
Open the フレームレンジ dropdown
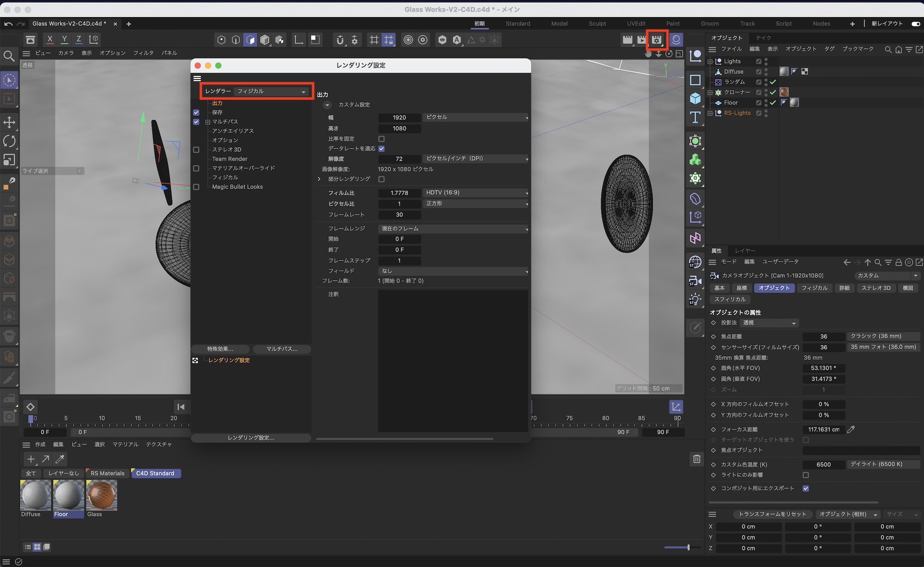coord(453,229)
